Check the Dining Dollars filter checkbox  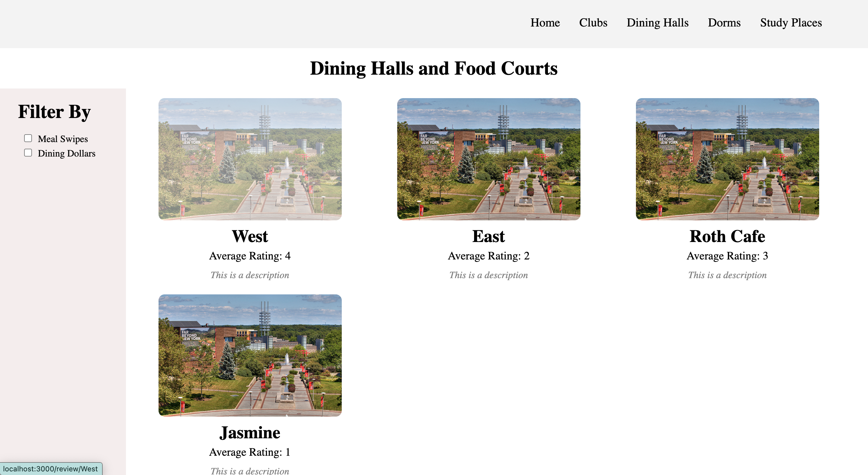pyautogui.click(x=28, y=153)
